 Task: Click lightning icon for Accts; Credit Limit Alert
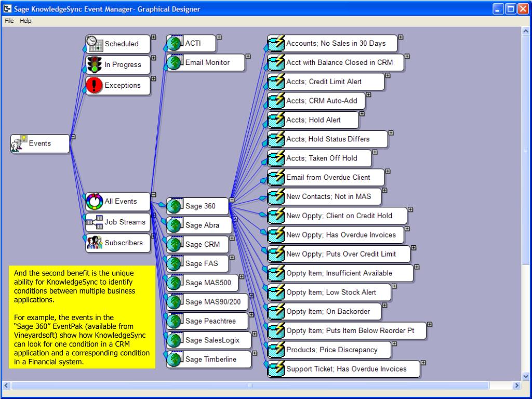coord(276,82)
